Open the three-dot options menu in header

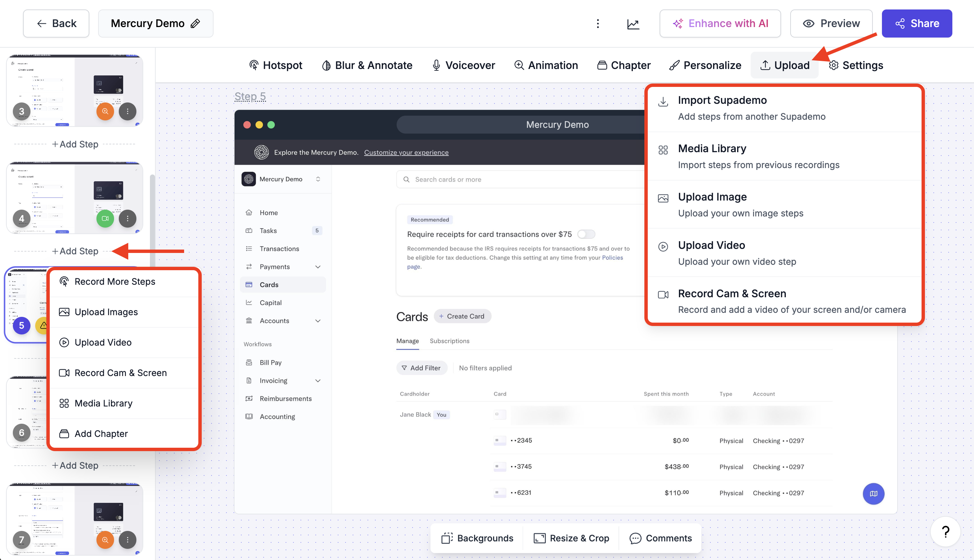click(598, 24)
